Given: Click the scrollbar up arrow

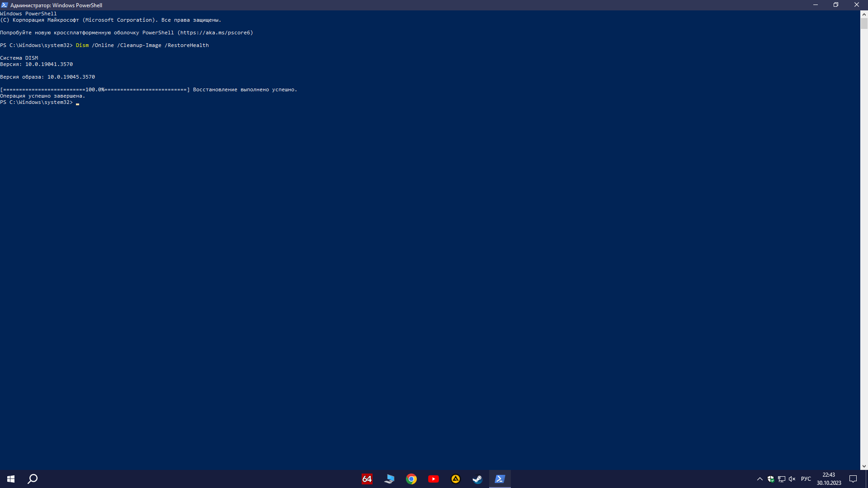Looking at the screenshot, I should (x=864, y=14).
